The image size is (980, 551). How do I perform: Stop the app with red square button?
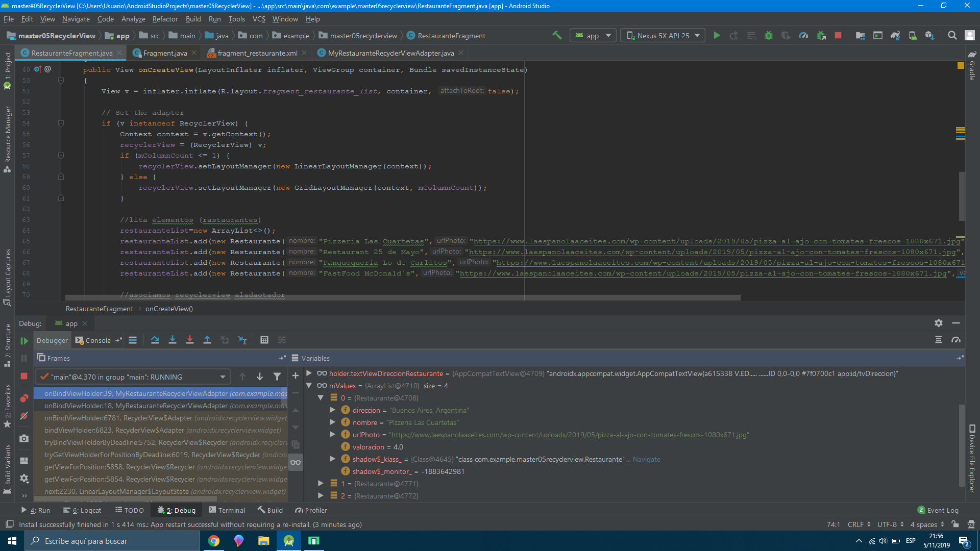pyautogui.click(x=838, y=35)
